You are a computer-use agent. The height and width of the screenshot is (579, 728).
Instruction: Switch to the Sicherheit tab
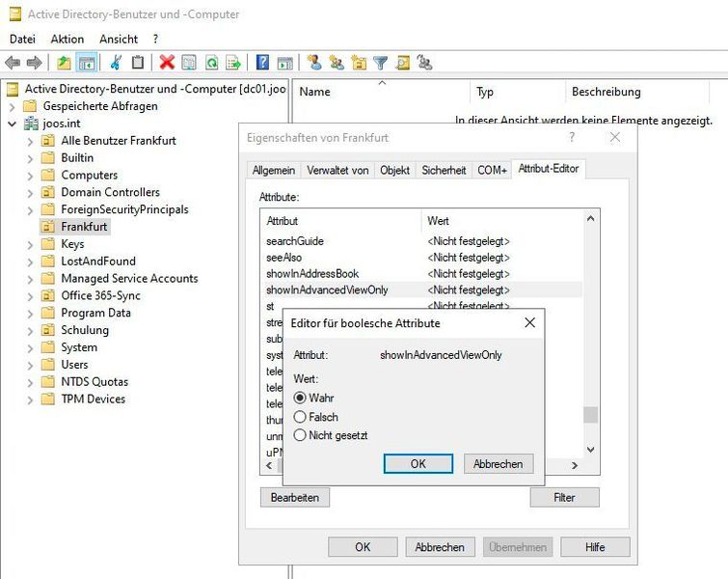pyautogui.click(x=444, y=170)
